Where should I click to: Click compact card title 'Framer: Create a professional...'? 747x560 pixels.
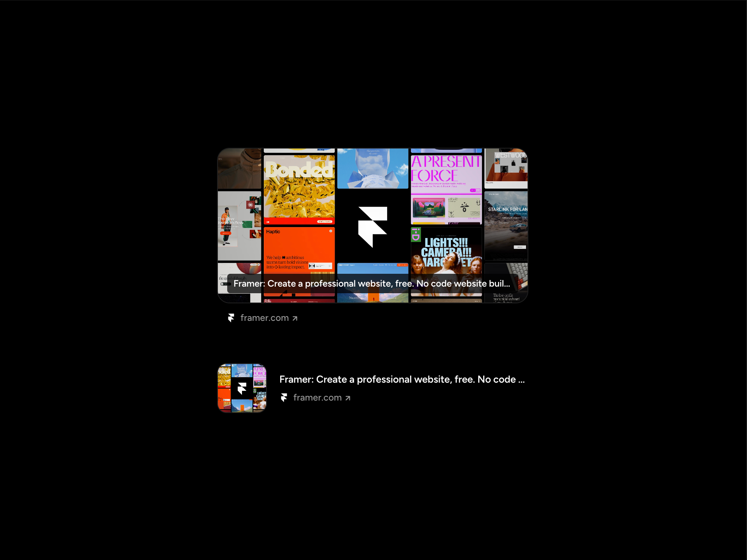click(x=402, y=379)
